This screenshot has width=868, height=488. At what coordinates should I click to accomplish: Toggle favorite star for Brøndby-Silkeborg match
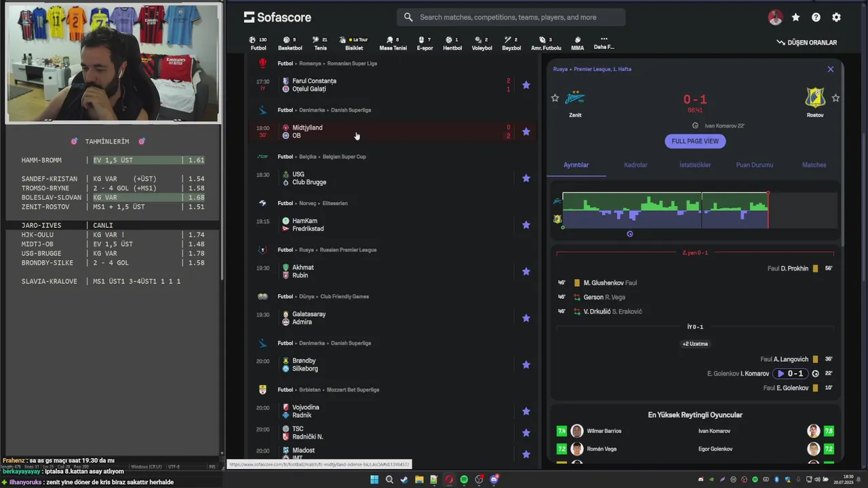tap(526, 365)
